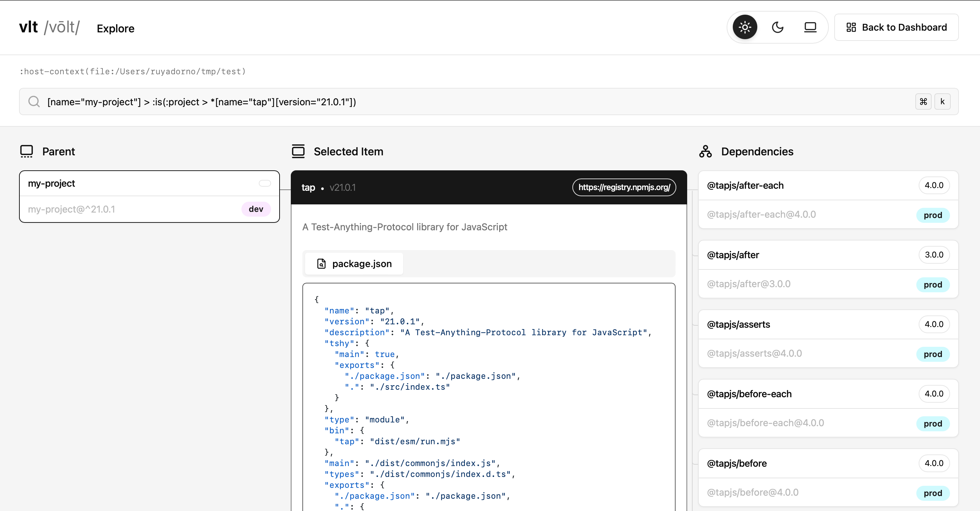Click prod badge on @tapjs/before-each
This screenshot has height=511, width=980.
point(933,423)
